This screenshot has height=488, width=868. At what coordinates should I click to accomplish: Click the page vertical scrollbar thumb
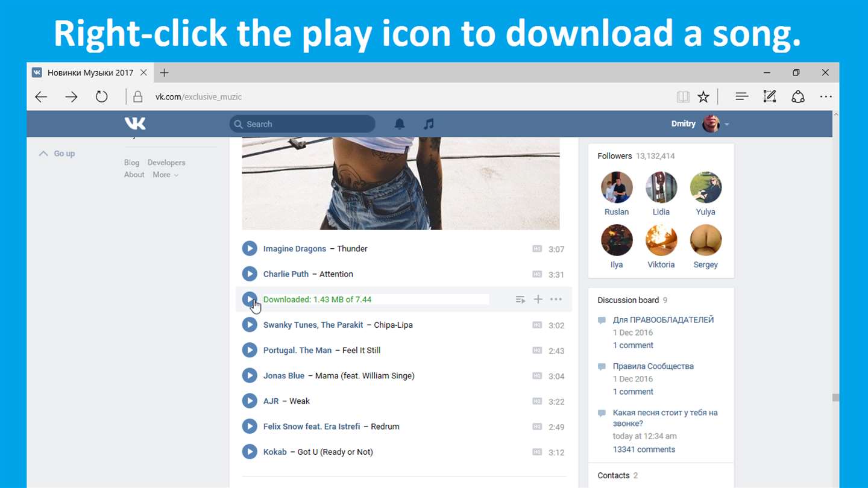pyautogui.click(x=835, y=398)
